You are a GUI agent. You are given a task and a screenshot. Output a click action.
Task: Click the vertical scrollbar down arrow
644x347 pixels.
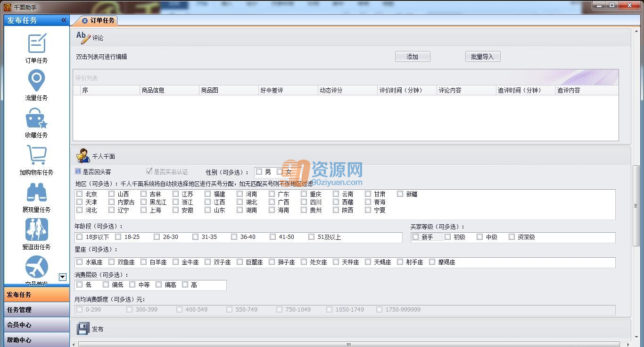(636, 337)
